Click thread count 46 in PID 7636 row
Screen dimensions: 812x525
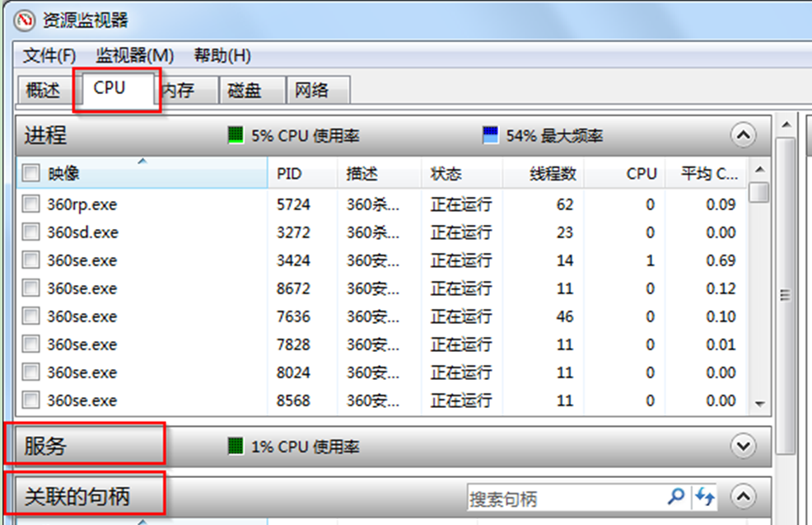click(565, 316)
